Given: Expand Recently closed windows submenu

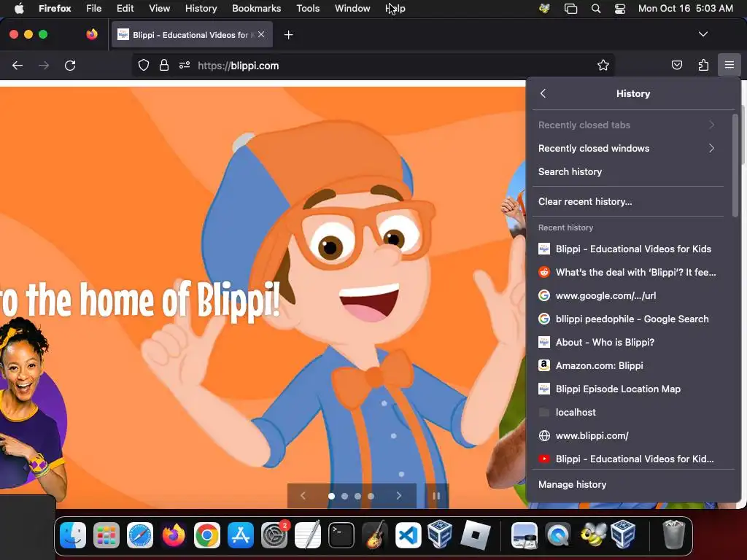Looking at the screenshot, I should [627, 148].
